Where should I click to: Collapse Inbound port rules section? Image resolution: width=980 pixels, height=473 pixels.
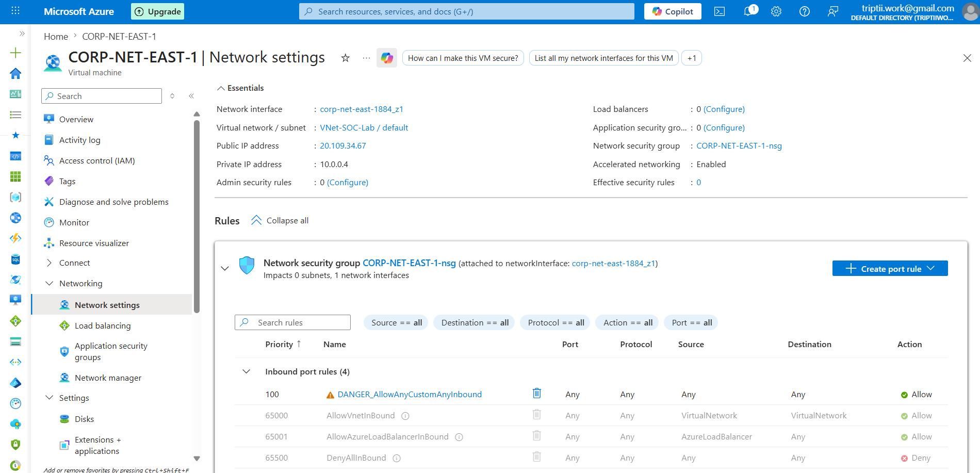(247, 371)
